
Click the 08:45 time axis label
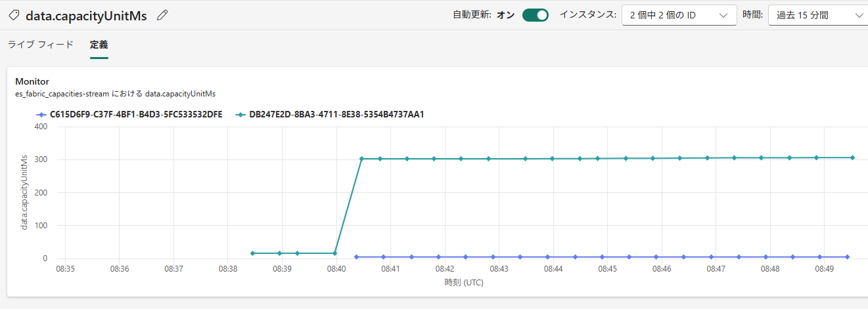(608, 269)
